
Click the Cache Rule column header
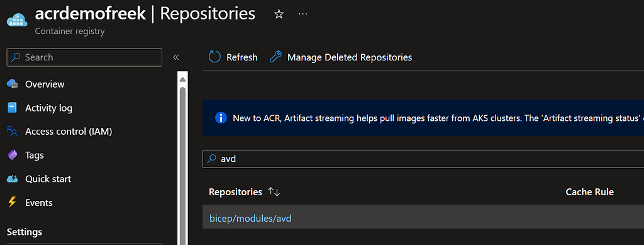589,192
